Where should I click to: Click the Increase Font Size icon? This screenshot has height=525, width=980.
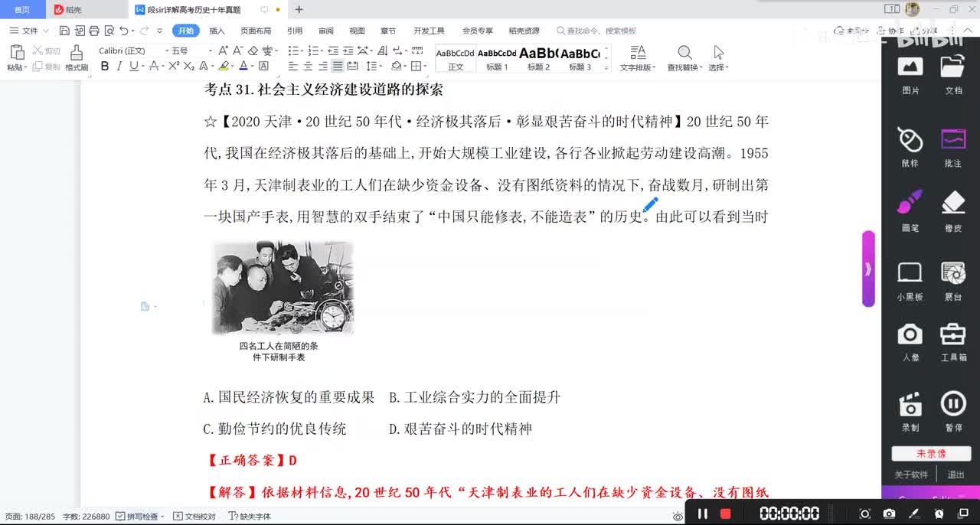click(x=224, y=51)
